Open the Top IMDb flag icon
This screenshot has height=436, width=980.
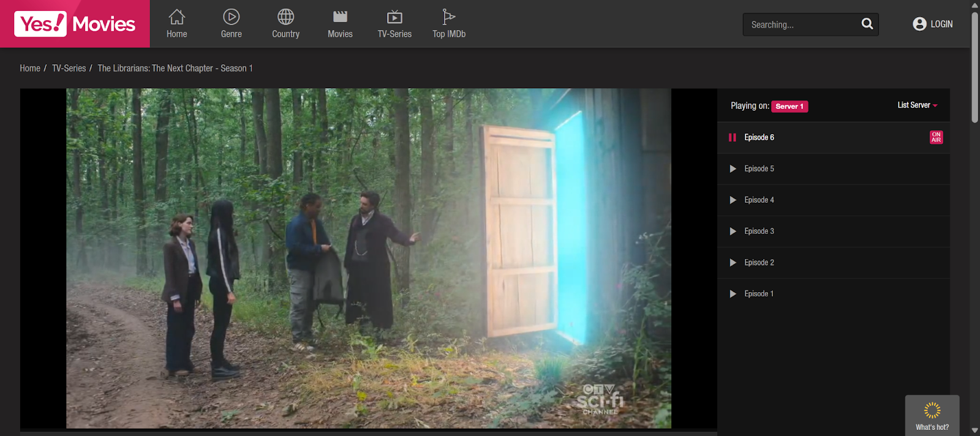(449, 17)
